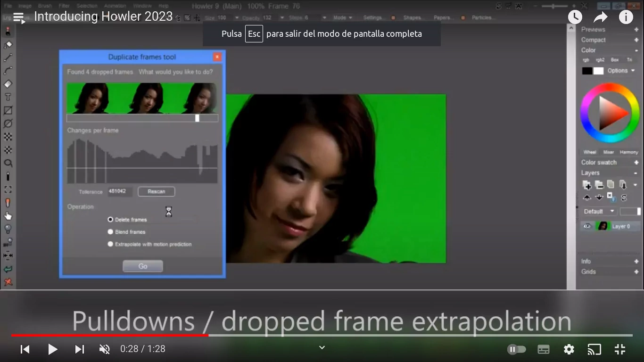Click the Tolerance value field

pyautogui.click(x=120, y=191)
